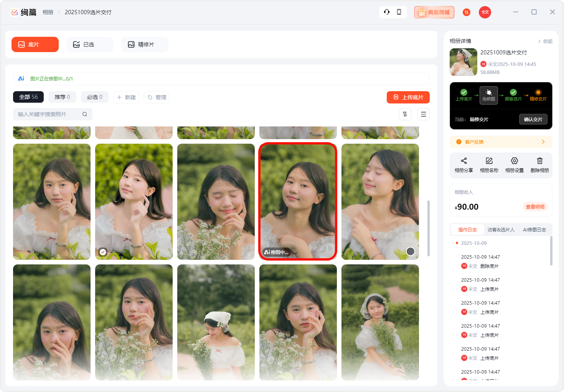The height and width of the screenshot is (392, 564).
Task: Open the filter icon beside search box
Action: pyautogui.click(x=405, y=114)
